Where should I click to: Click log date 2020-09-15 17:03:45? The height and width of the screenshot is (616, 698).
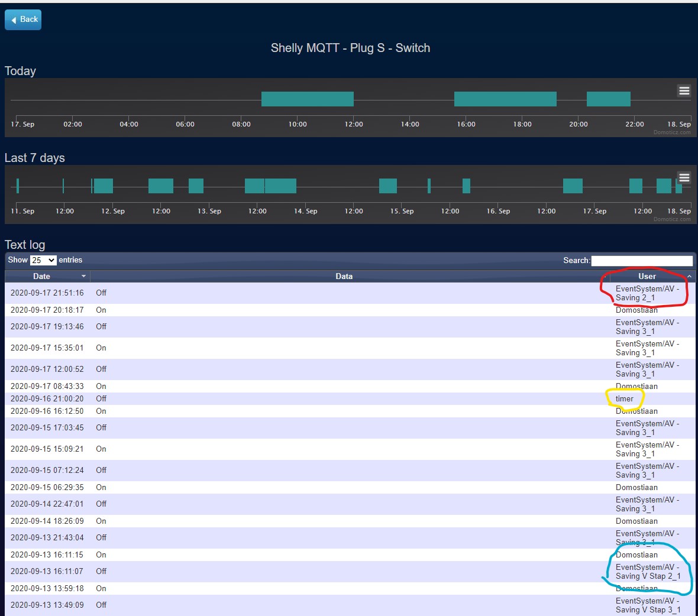47,427
